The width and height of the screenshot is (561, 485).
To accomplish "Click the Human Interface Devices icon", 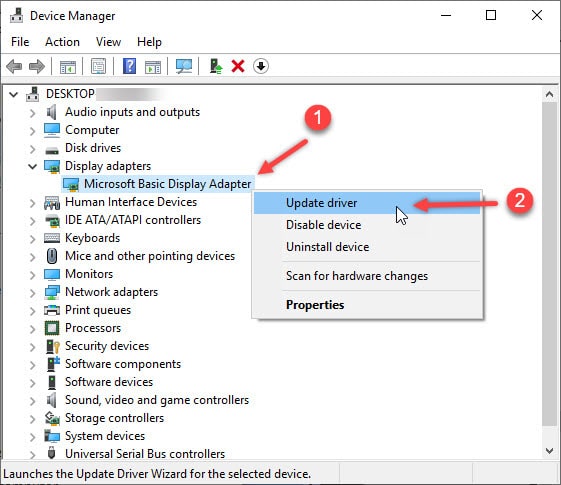I will click(52, 202).
